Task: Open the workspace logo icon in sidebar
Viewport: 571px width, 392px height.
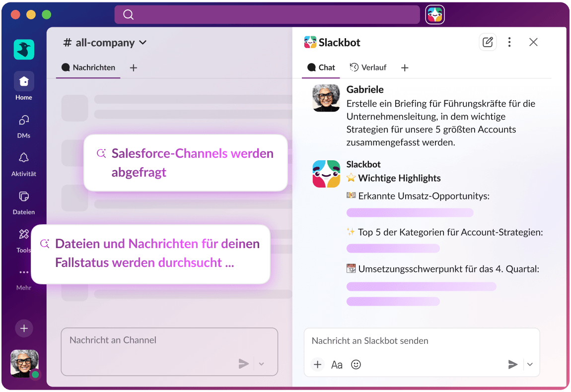Action: point(24,50)
